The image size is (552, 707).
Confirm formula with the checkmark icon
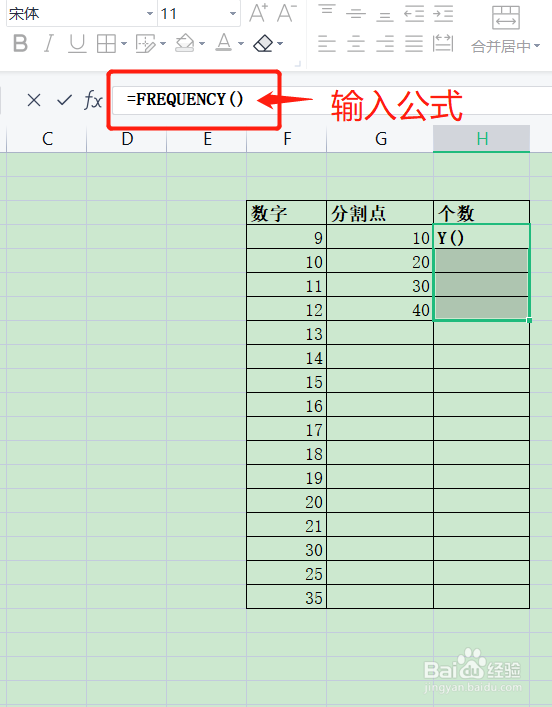pyautogui.click(x=64, y=100)
